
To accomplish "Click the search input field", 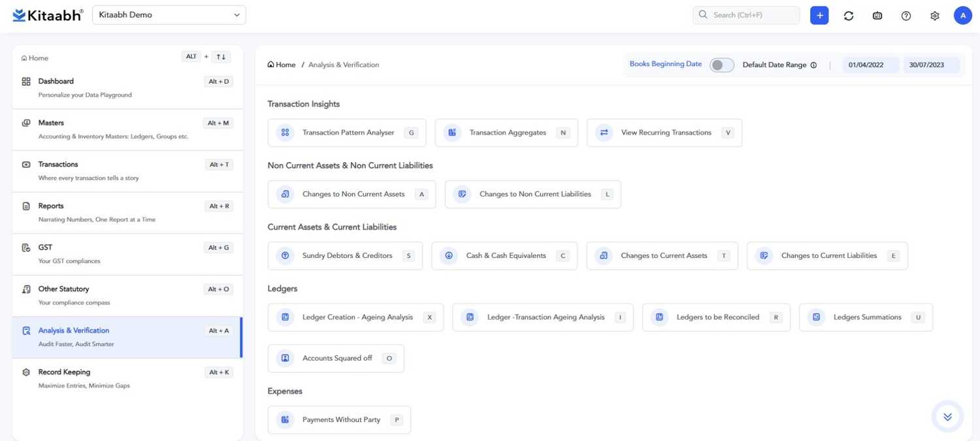I will click(x=746, y=15).
